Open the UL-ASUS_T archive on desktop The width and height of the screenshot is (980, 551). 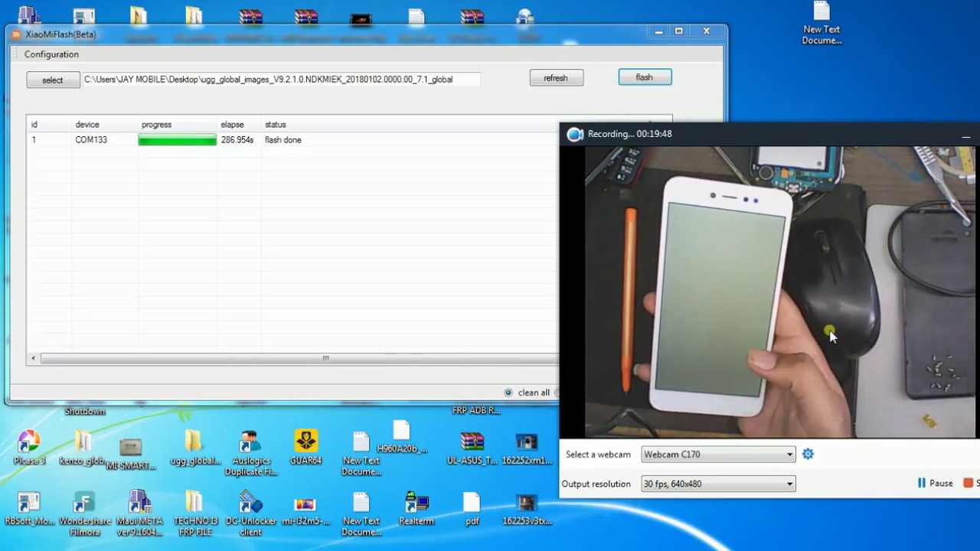472,447
